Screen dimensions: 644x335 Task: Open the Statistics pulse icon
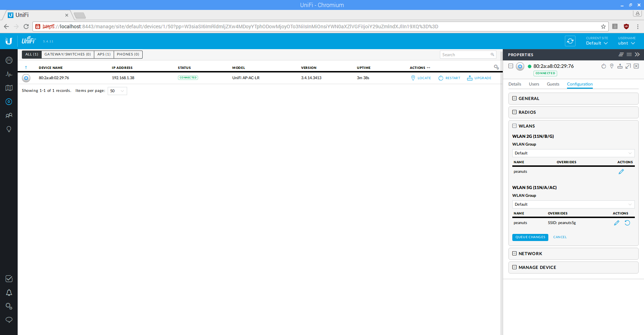pyautogui.click(x=9, y=74)
